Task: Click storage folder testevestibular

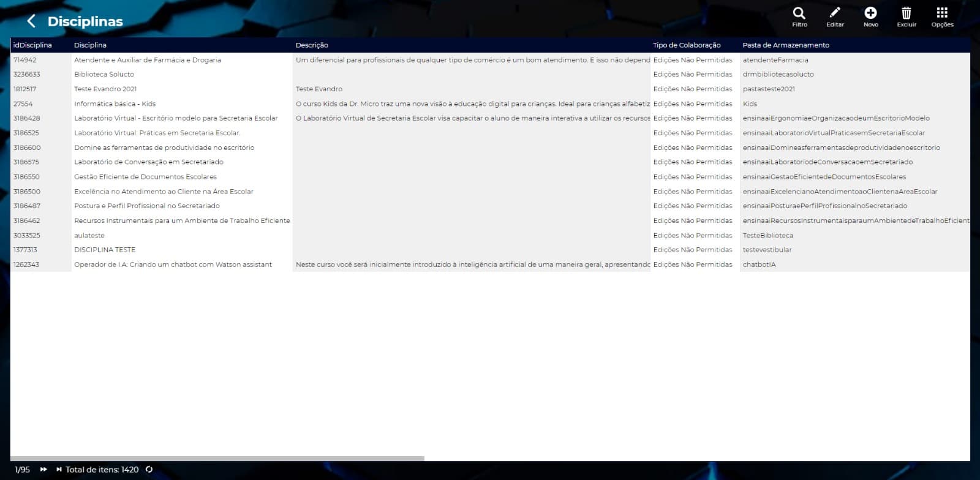Action: coord(767,250)
